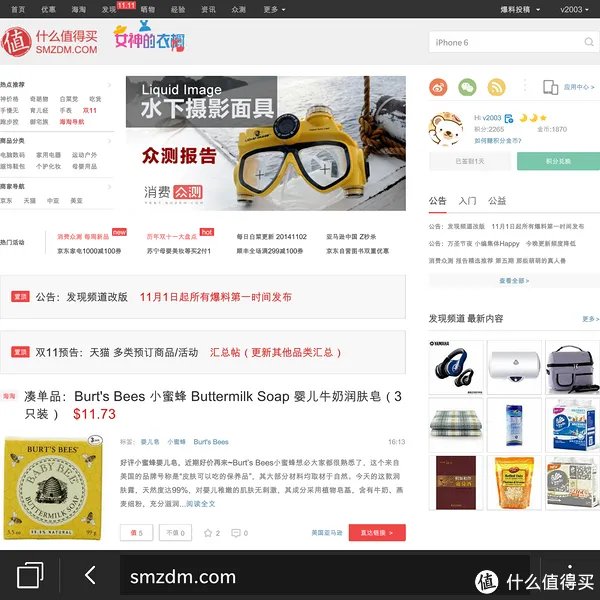The height and width of the screenshot is (600, 600).
Task: Expand the 商品分类 section arrow
Action: click(109, 141)
